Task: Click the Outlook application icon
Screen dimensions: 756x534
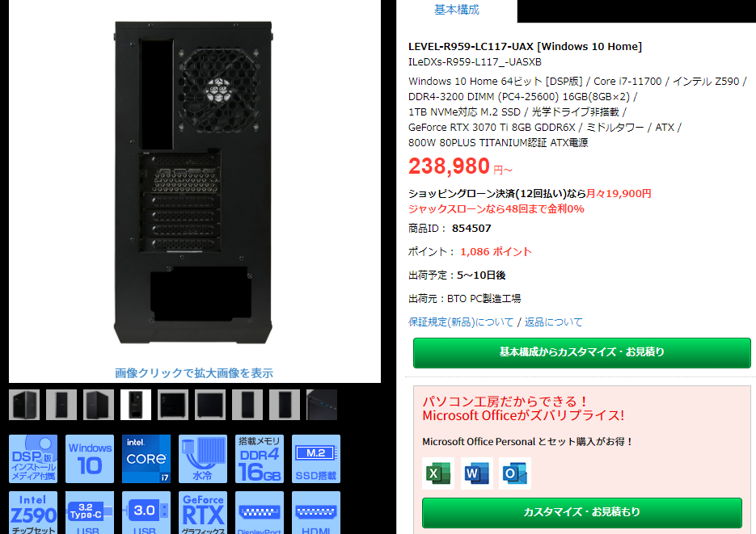Action: [514, 473]
